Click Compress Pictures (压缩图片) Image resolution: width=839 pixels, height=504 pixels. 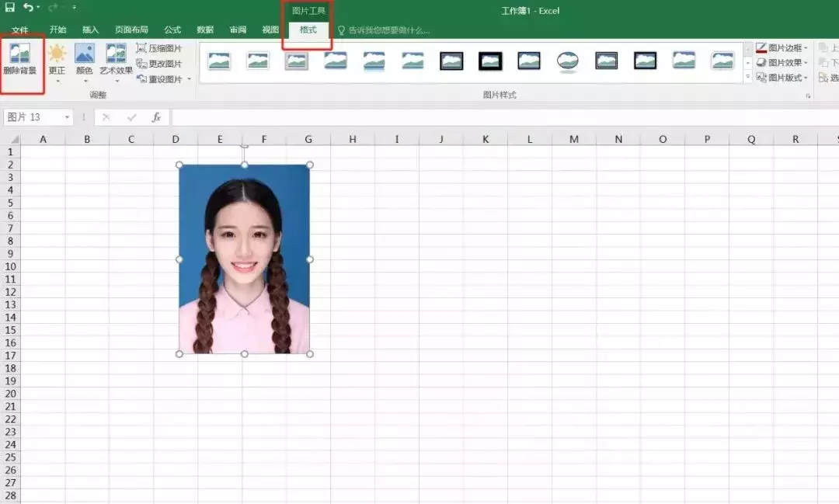pos(159,48)
